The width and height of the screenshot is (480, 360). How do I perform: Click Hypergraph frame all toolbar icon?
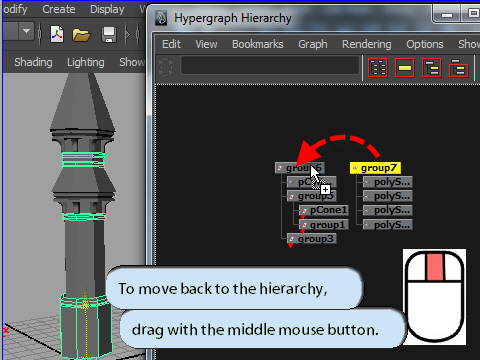pyautogui.click(x=378, y=68)
